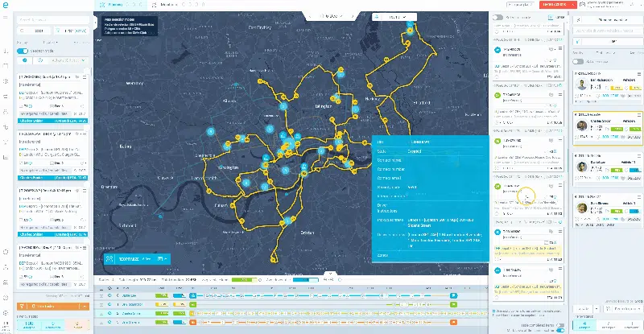Toggle the switch at top of route stops panel
Viewport: 644px width, 334px height.
pos(497,17)
